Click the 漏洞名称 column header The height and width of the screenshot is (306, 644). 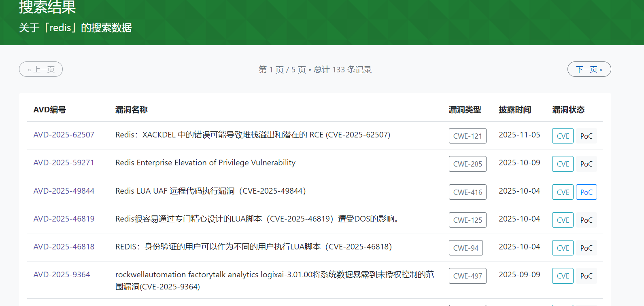pos(131,110)
